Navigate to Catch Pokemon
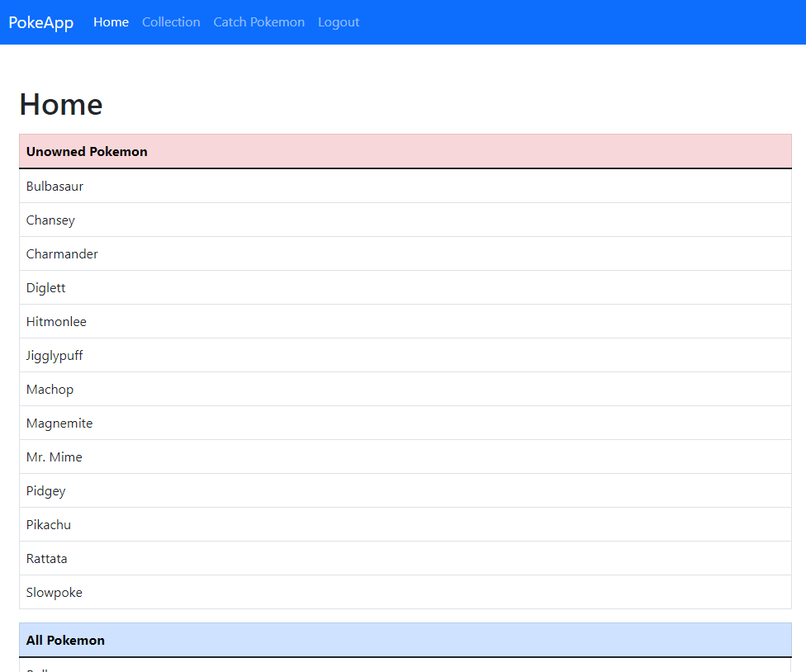Viewport: 806px width, 672px height. (259, 22)
